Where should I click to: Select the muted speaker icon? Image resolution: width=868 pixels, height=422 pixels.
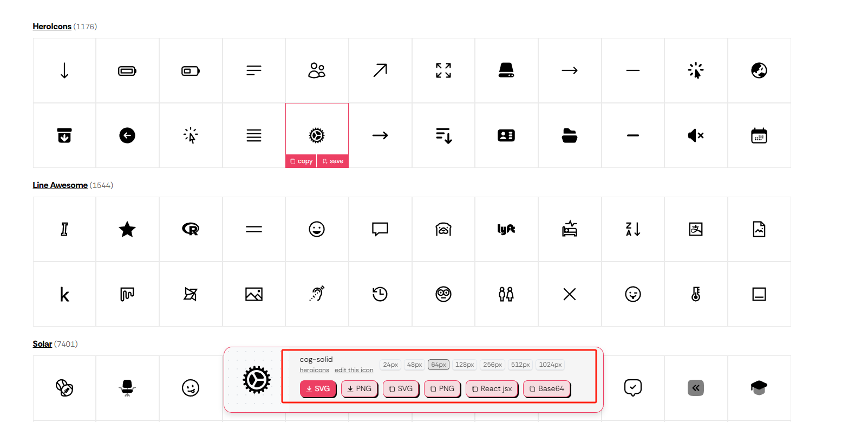click(696, 135)
